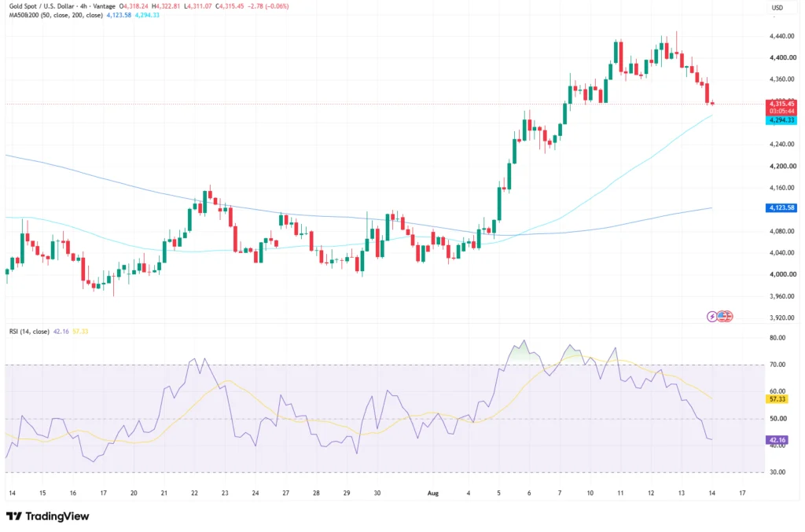Click the 4,080.00 price axis label
The height and width of the screenshot is (532, 805).
[783, 231]
